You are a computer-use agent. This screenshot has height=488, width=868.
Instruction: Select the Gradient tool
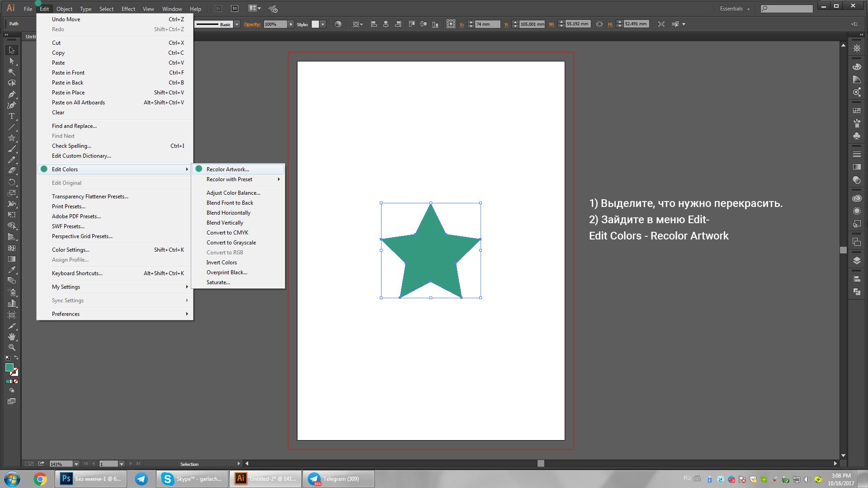[x=12, y=259]
